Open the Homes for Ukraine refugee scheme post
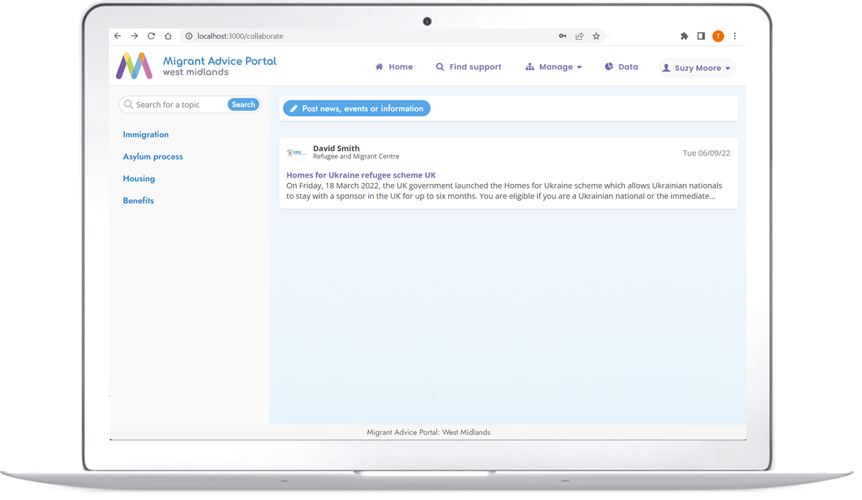Image resolution: width=862 pixels, height=500 pixels. click(361, 175)
